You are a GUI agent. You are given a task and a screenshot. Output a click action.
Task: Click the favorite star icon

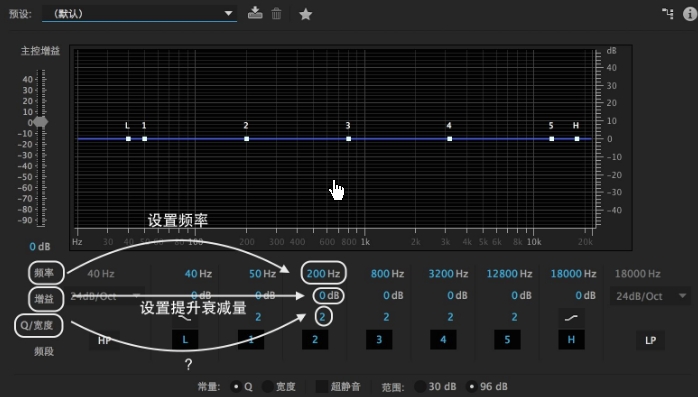point(305,14)
